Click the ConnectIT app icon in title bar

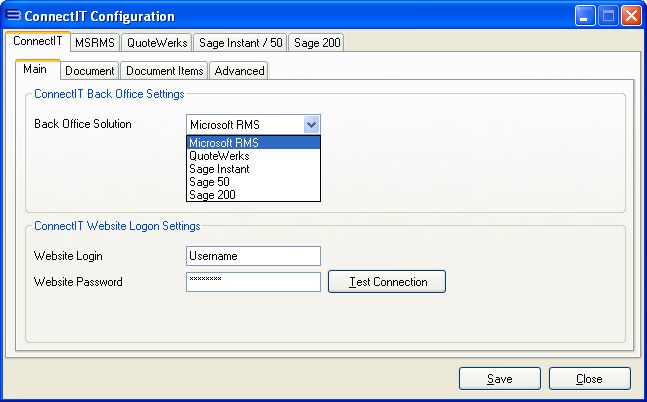(13, 15)
